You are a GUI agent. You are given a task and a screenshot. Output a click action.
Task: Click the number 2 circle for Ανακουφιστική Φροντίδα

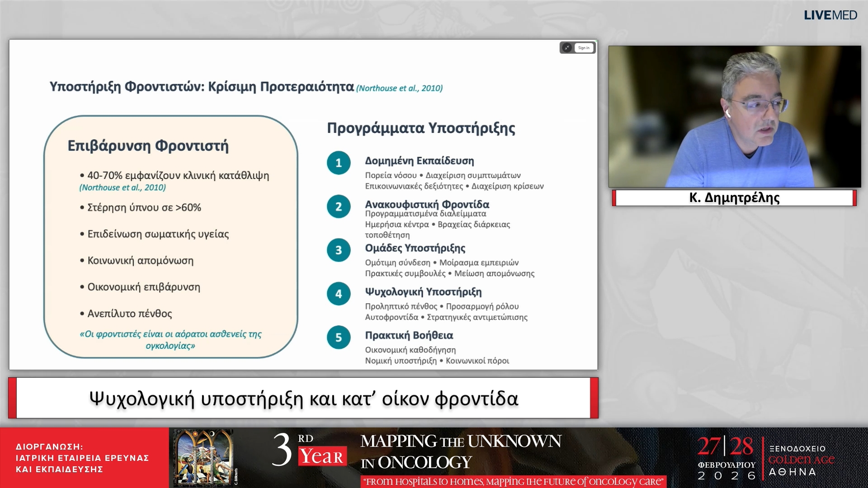pos(339,206)
